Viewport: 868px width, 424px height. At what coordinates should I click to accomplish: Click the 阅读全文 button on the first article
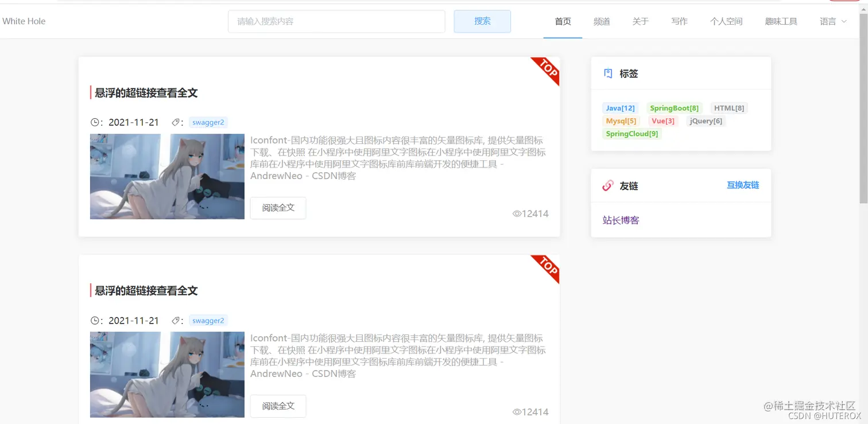tap(278, 208)
